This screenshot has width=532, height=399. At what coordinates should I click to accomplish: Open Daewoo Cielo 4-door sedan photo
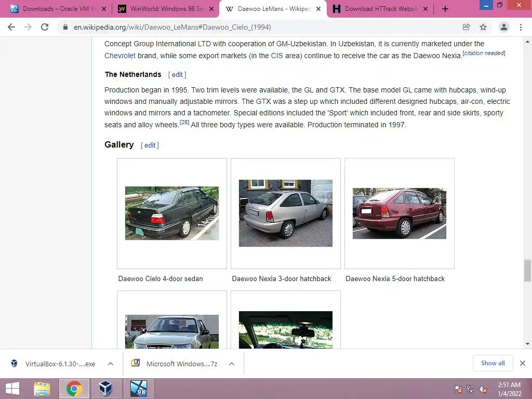[x=172, y=213]
